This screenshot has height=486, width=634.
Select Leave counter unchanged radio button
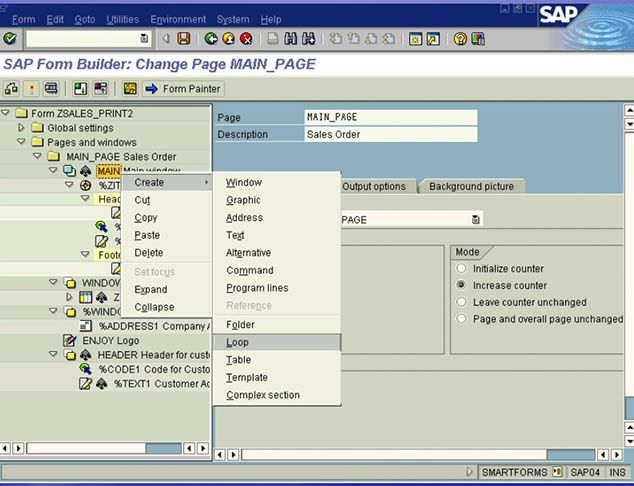(461, 302)
